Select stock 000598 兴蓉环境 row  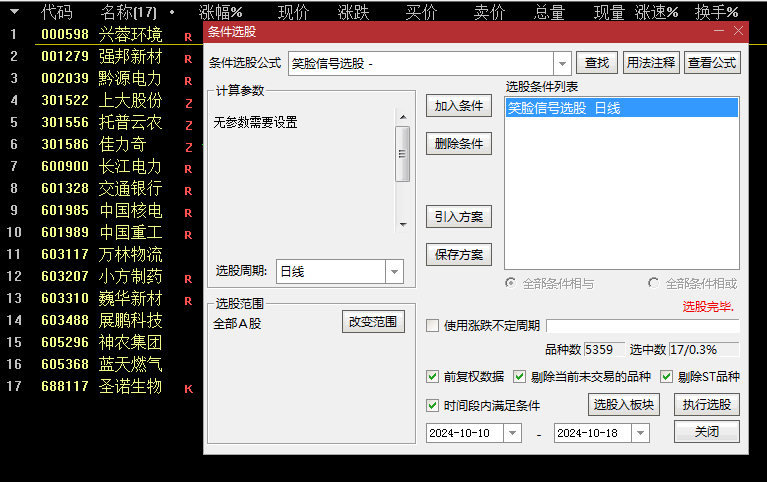coord(101,34)
